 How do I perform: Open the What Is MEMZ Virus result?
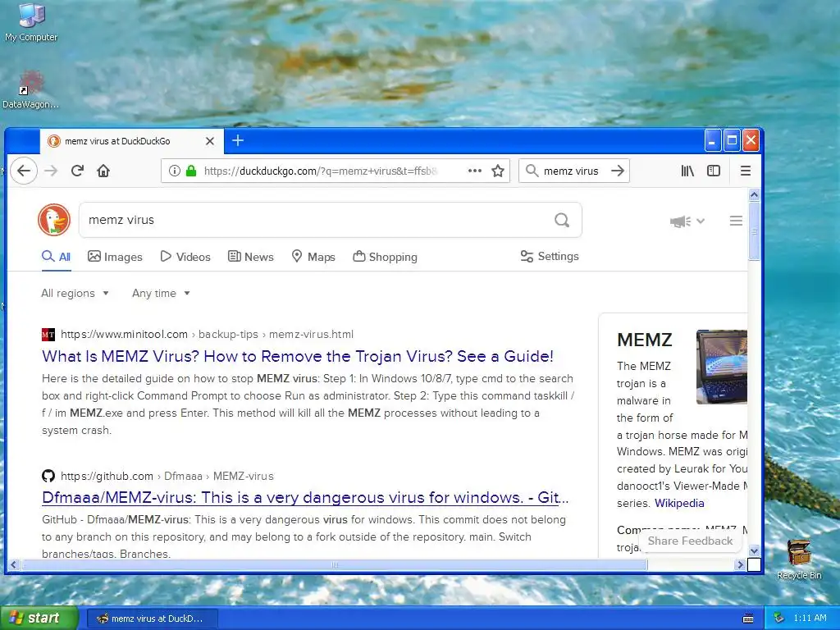(x=298, y=356)
